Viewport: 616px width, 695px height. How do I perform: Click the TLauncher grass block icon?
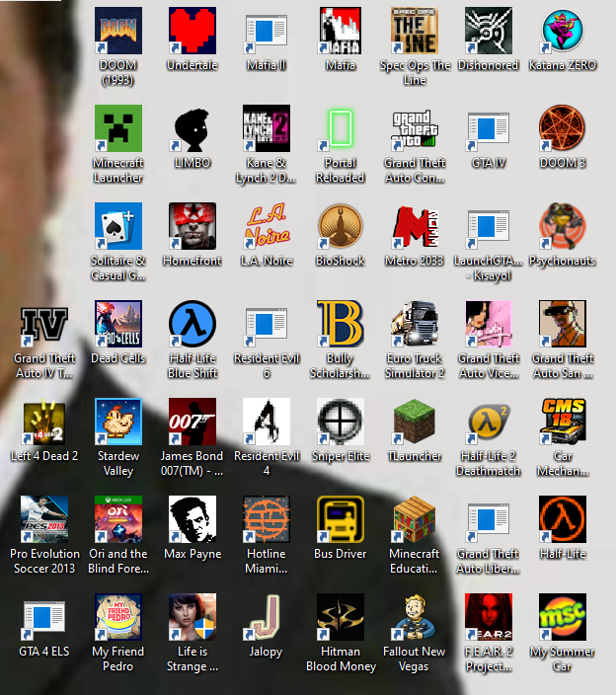pyautogui.click(x=415, y=422)
